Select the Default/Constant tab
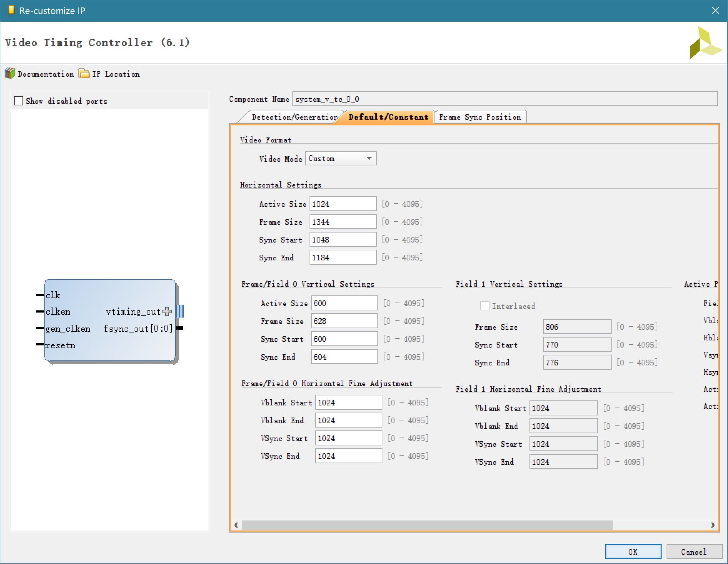This screenshot has width=728, height=564. tap(388, 117)
